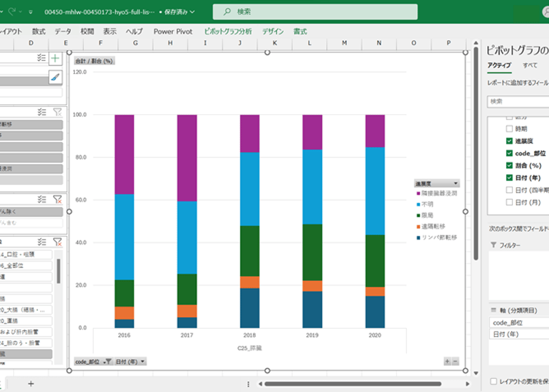Click purple 隣接臓器浸潤 legend swatch
Screen dimensions: 549x392
point(418,193)
